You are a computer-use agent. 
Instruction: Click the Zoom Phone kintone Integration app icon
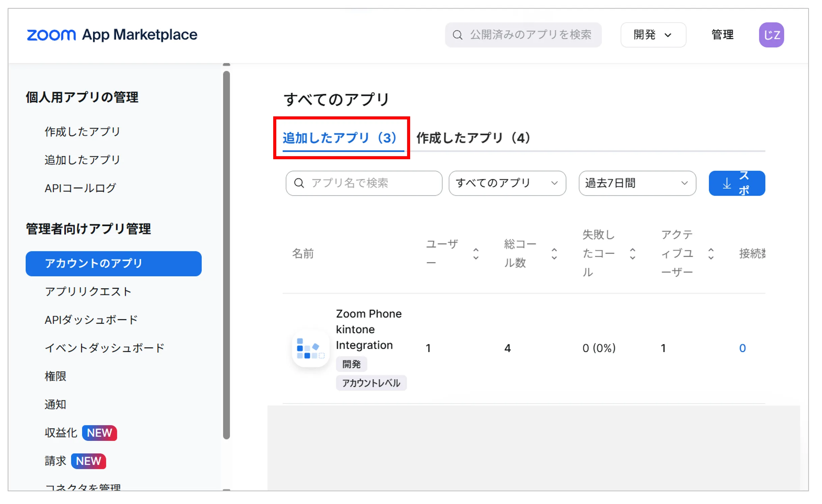pyautogui.click(x=311, y=348)
